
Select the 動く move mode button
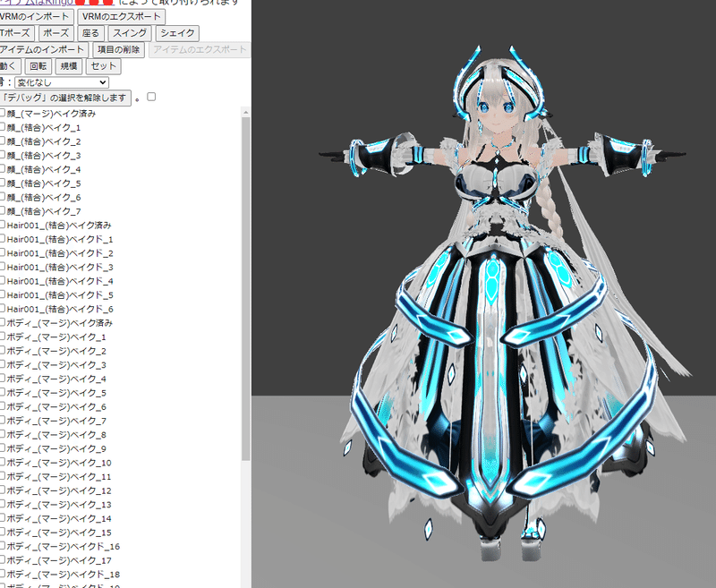click(x=9, y=66)
